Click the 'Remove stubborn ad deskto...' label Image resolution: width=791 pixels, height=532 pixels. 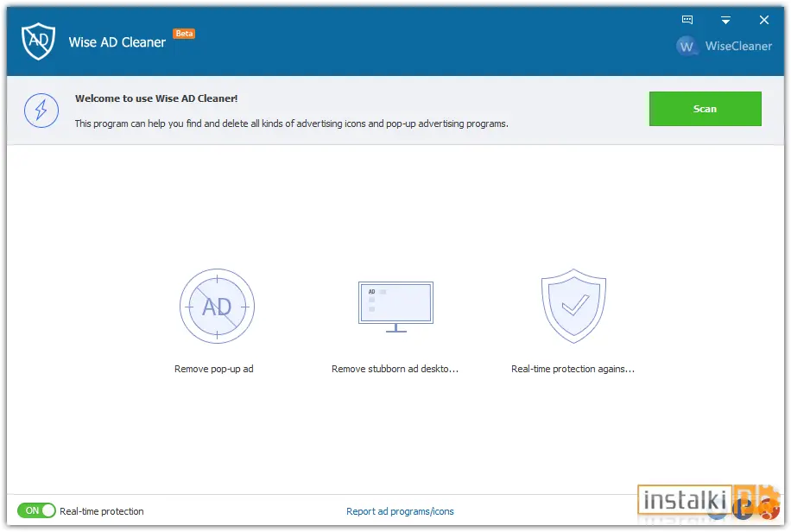[x=395, y=369]
